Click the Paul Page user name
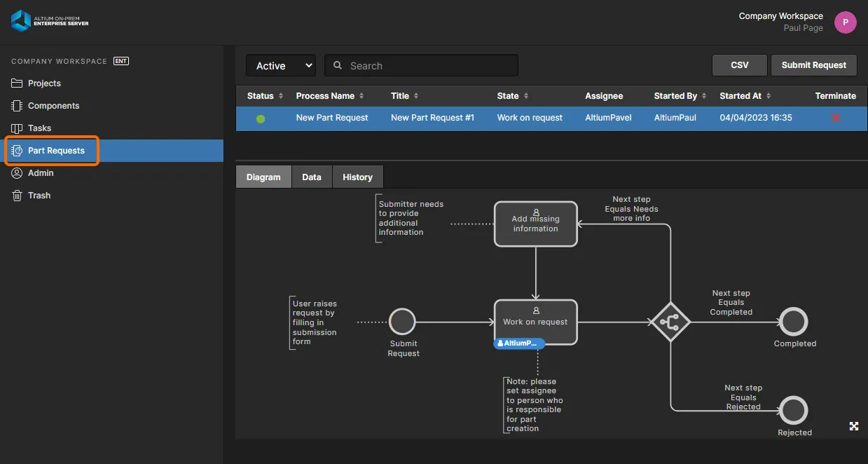 pos(803,28)
